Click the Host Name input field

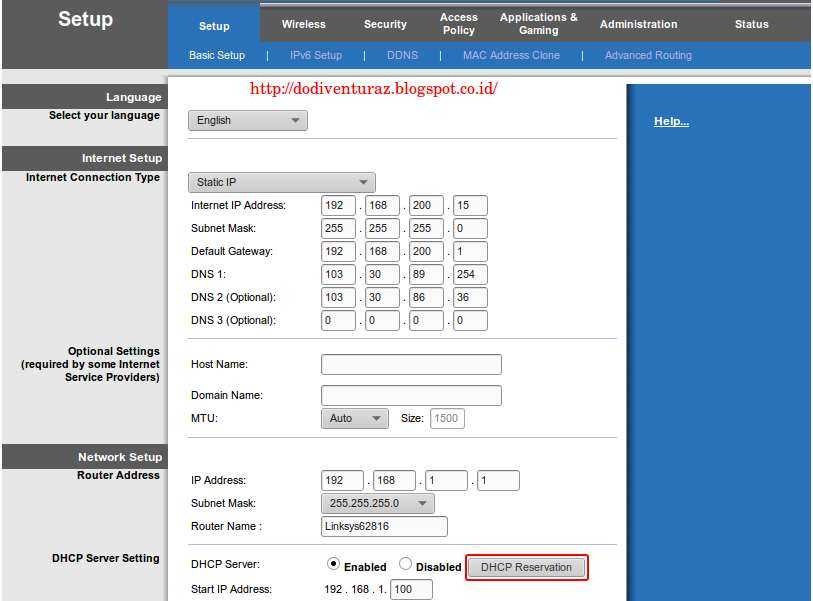click(411, 365)
